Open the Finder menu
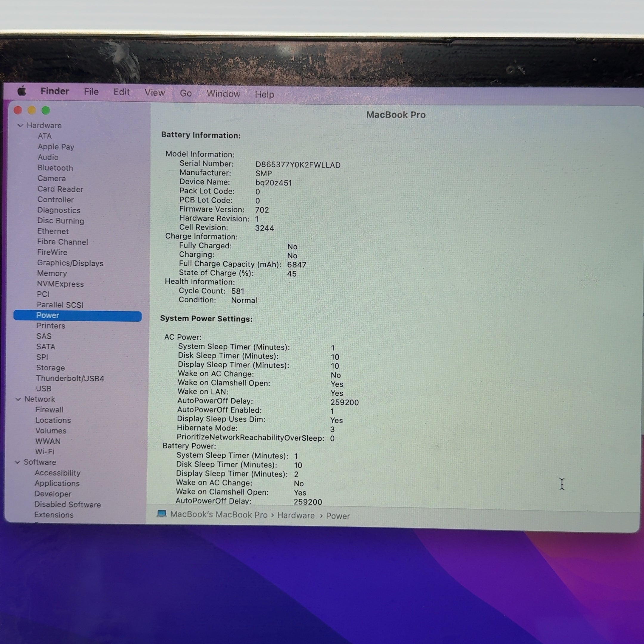Image resolution: width=644 pixels, height=644 pixels. tap(55, 91)
